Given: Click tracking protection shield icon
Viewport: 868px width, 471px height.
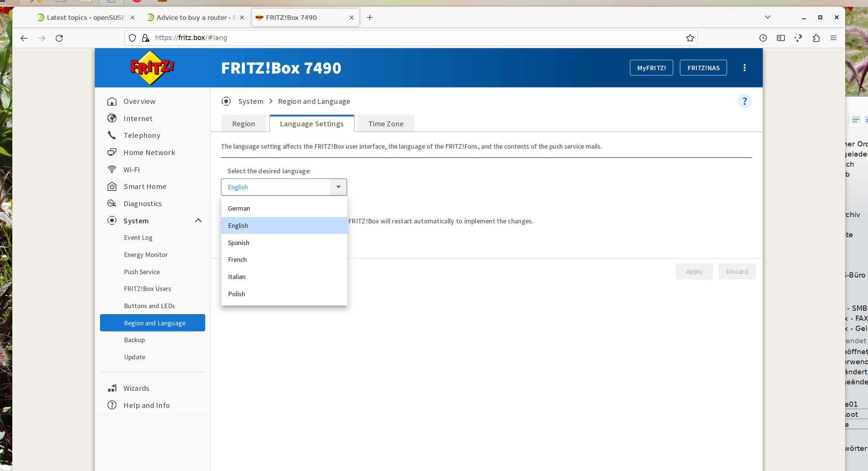Looking at the screenshot, I should 132,38.
